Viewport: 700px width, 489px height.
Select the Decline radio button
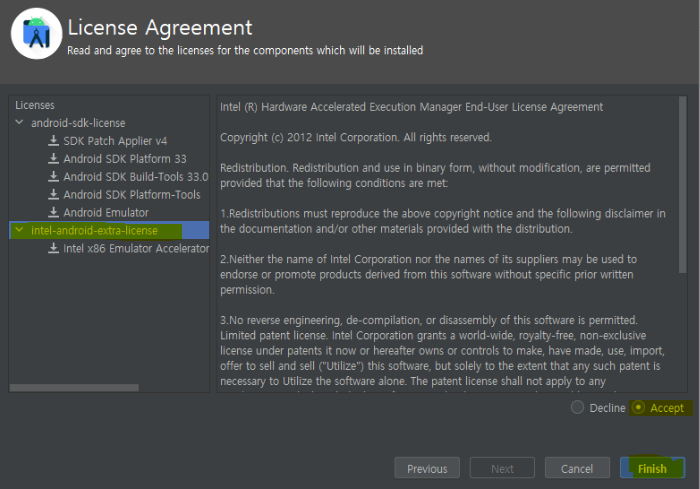pyautogui.click(x=577, y=407)
